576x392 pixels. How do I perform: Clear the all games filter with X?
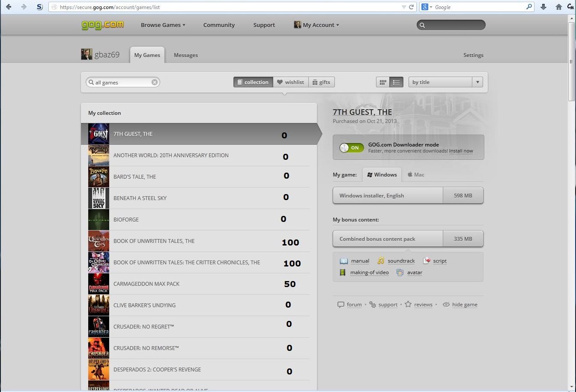(155, 82)
